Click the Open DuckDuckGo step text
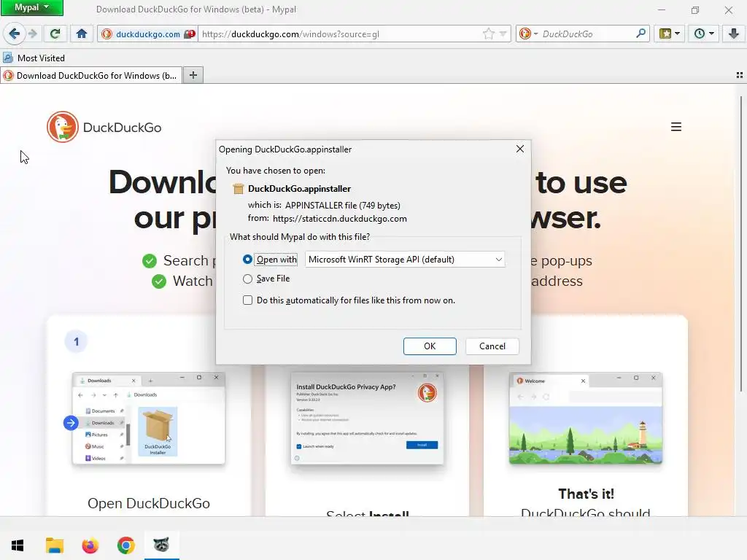The width and height of the screenshot is (747, 560). click(x=149, y=503)
